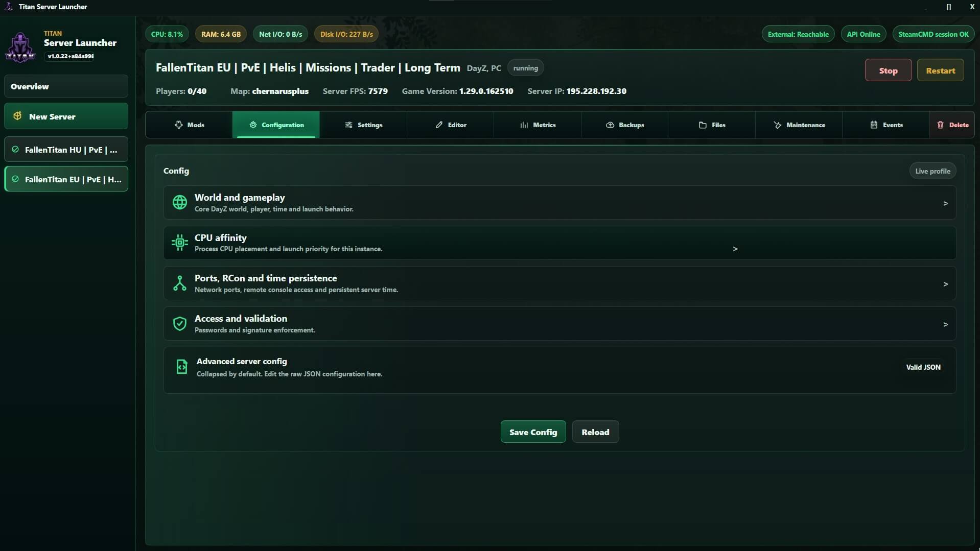This screenshot has width=980, height=551.
Task: Click the CPU: 8.1% stat chip
Action: tap(167, 34)
